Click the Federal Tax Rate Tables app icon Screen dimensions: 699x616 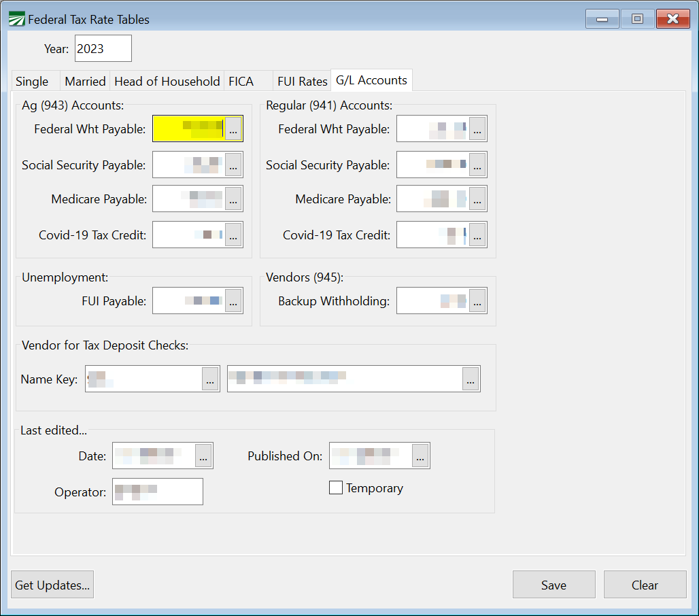click(17, 19)
